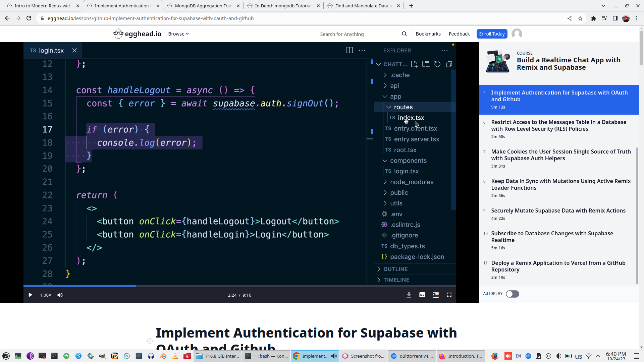Open lesson Securely Mutate Supabase Data
Screen dimensions: 644x362
(558, 211)
